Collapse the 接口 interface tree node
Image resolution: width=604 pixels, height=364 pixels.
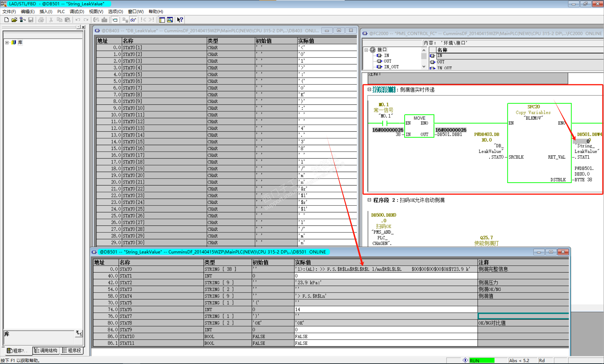pos(366,50)
